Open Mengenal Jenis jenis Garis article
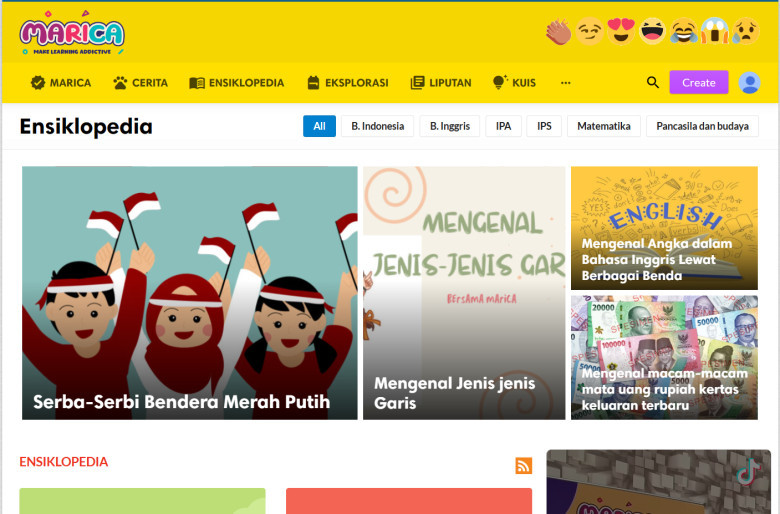The image size is (780, 514). pyautogui.click(x=464, y=293)
